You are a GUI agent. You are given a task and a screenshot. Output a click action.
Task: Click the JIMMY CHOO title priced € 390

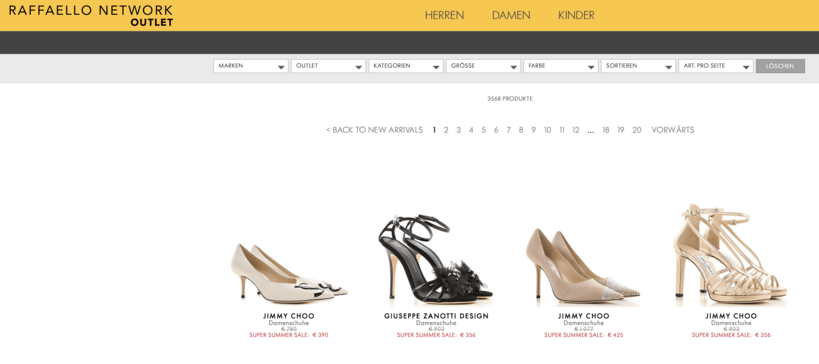(x=289, y=316)
